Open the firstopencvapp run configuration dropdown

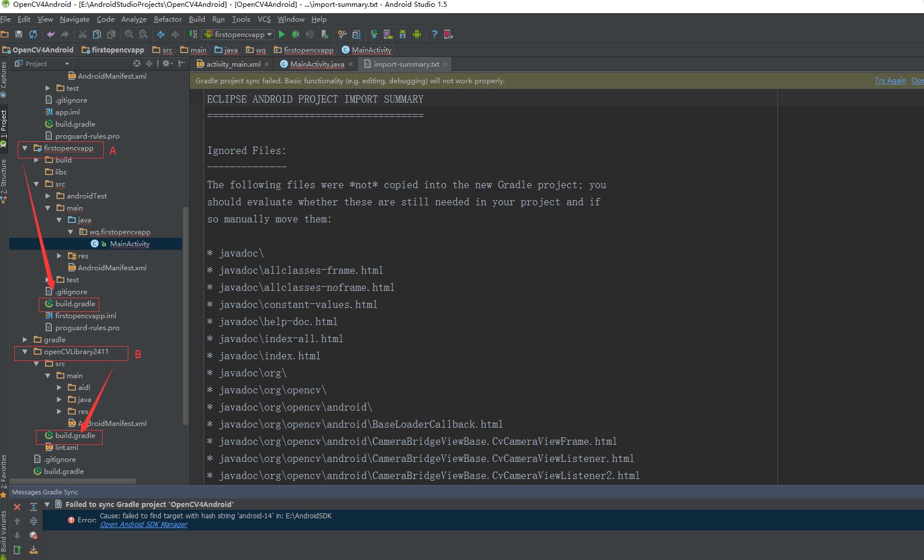pyautogui.click(x=239, y=34)
